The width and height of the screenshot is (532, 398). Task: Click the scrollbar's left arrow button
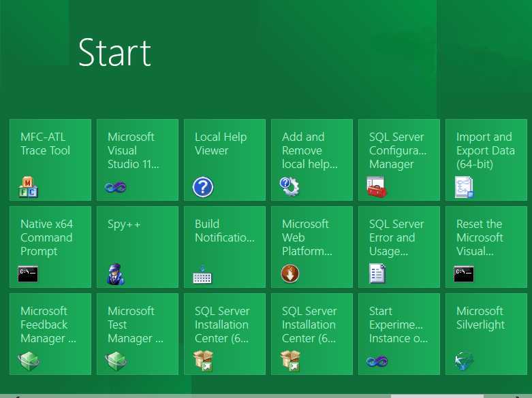pyautogui.click(x=17, y=396)
